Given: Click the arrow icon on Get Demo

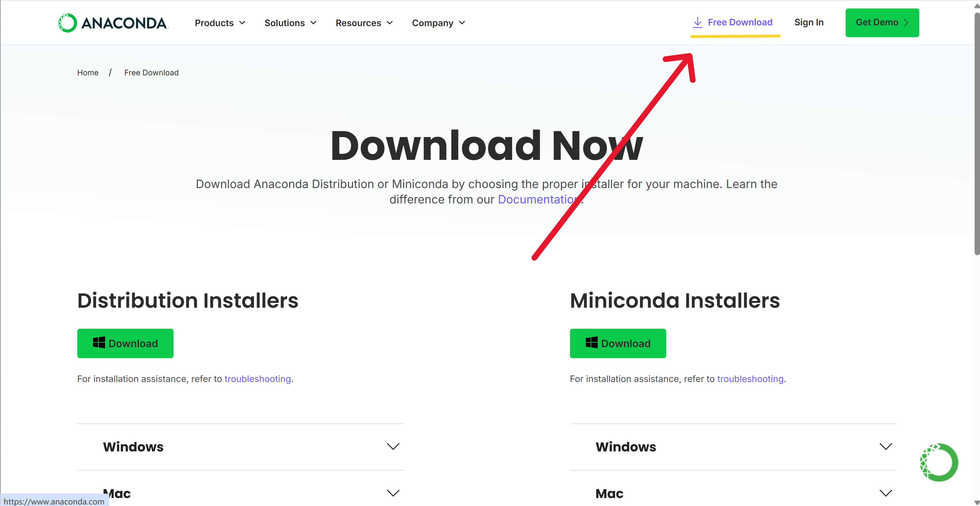Looking at the screenshot, I should [906, 23].
